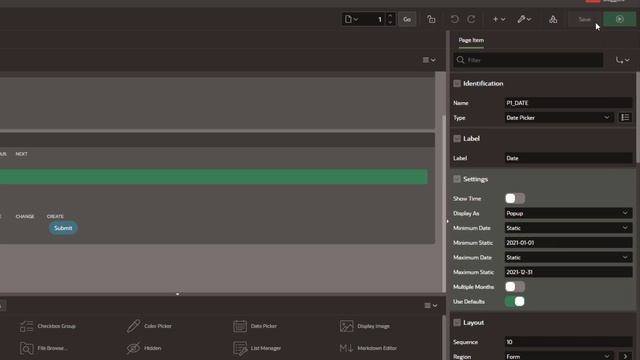Click the property Filter search field
640x360 pixels.
[528, 60]
